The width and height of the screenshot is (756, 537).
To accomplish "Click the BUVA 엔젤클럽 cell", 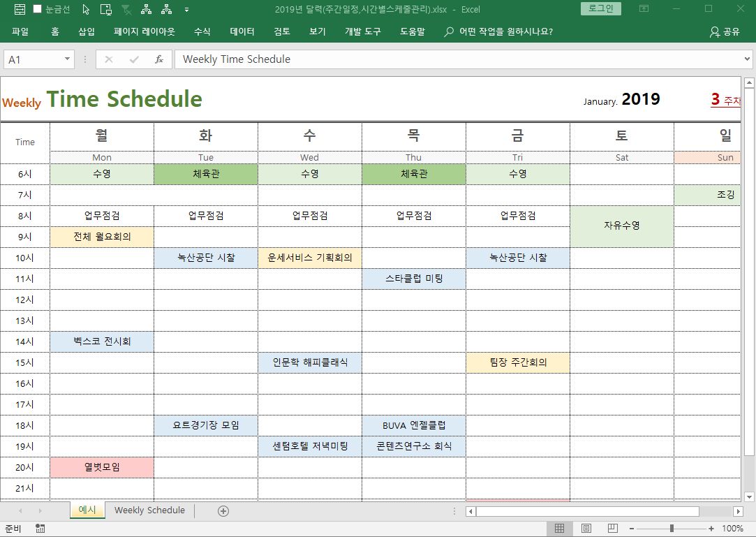I will [x=414, y=425].
